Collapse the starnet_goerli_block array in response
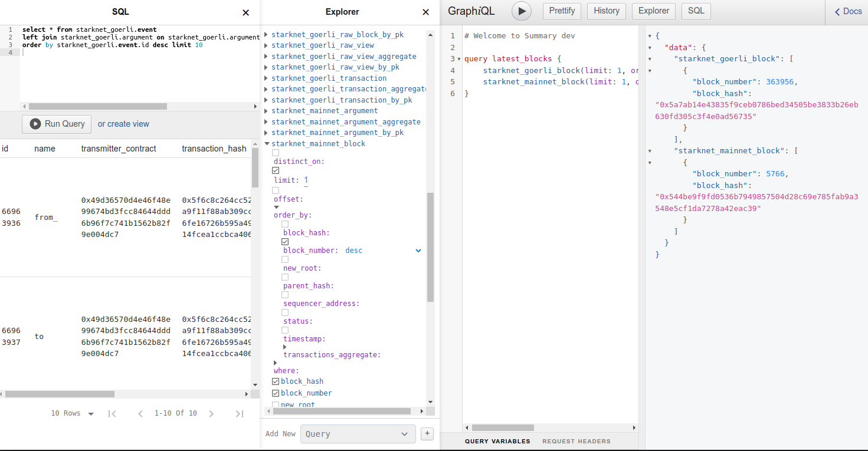This screenshot has height=451, width=868. [650, 59]
